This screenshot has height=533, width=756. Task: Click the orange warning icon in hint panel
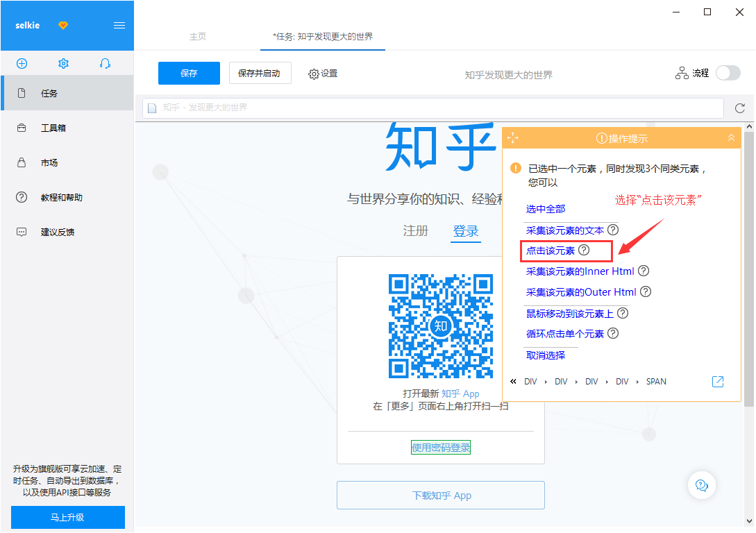[x=515, y=168]
